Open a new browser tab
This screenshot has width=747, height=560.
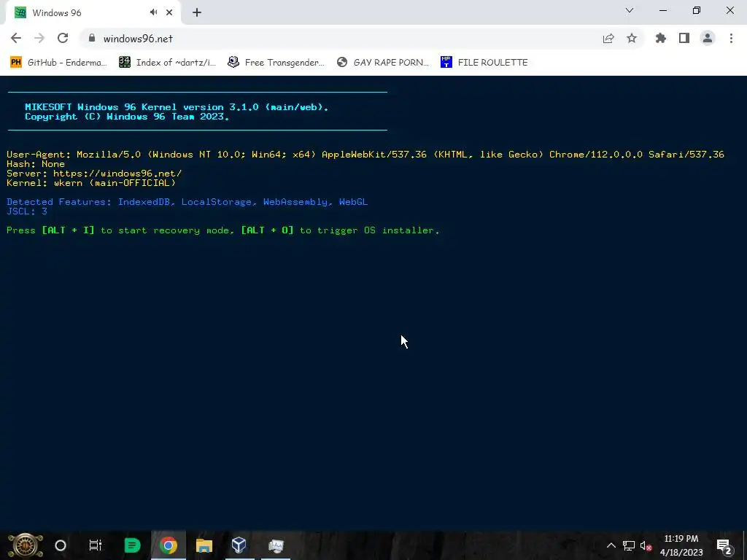(x=197, y=13)
